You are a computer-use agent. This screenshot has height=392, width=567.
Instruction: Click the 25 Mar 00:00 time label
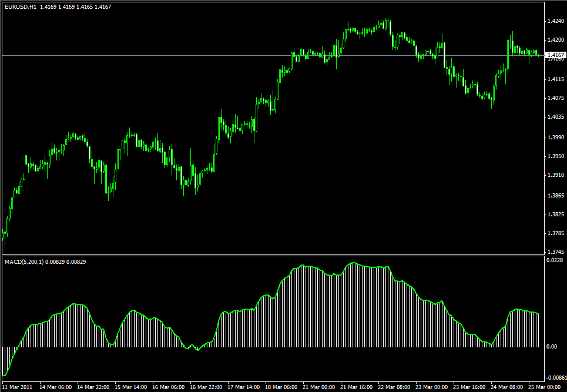(x=545, y=387)
